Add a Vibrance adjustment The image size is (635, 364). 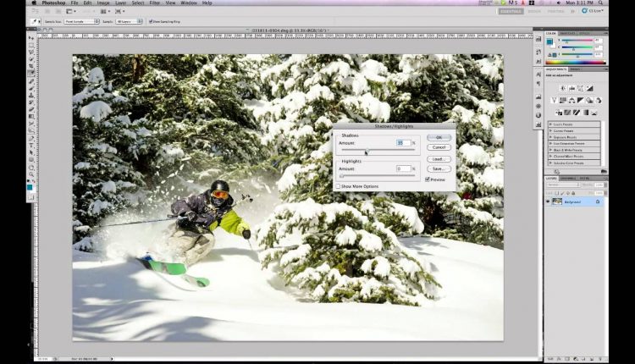554,100
